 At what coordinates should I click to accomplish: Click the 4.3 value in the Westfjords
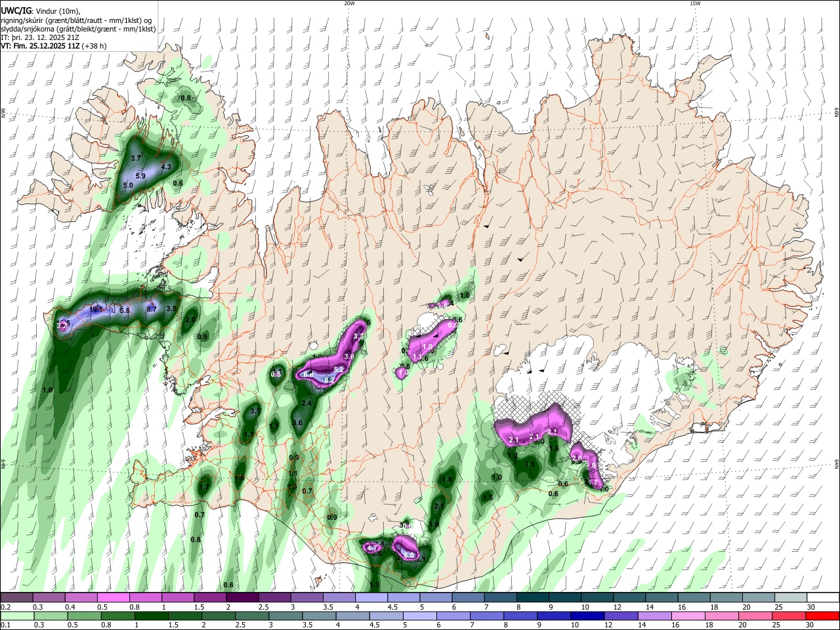(x=166, y=167)
